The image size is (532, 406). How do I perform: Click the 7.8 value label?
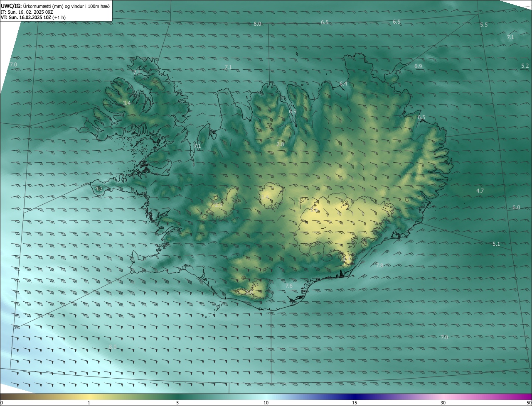379,265
